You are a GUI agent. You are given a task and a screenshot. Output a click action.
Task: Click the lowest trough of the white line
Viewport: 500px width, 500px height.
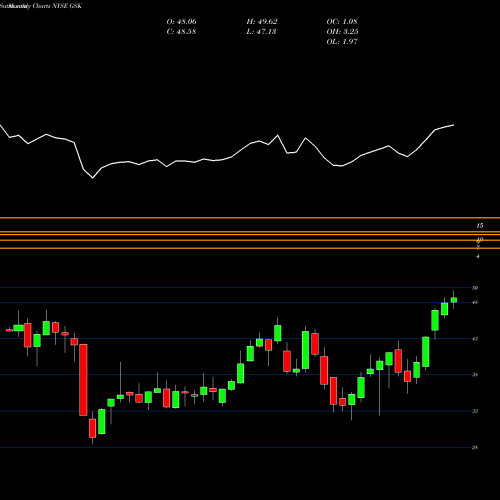pos(92,178)
